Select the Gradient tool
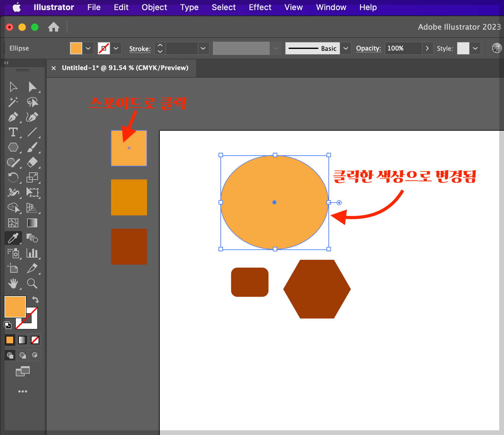 [32, 223]
